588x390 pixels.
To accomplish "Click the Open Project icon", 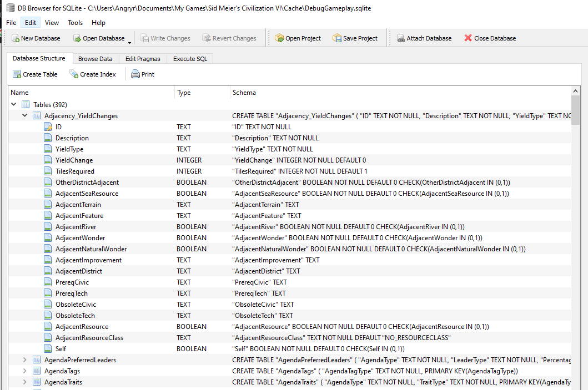I will [279, 38].
